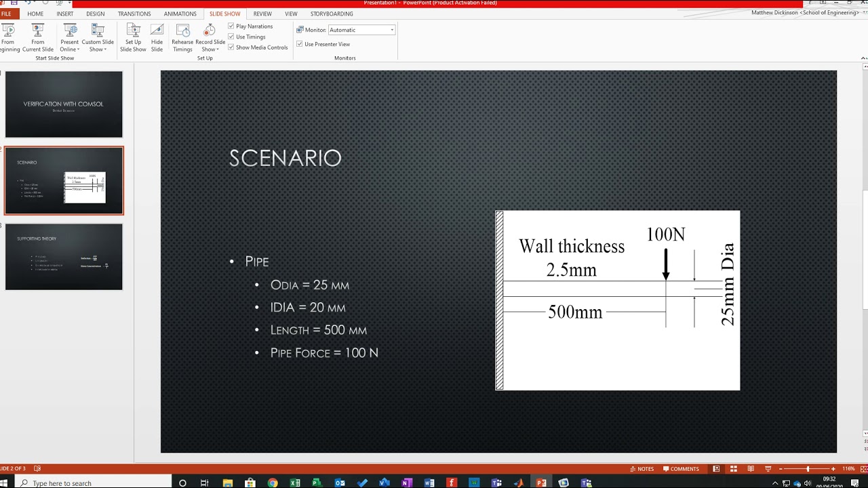
Task: Open Present Online options
Action: pos(70,38)
